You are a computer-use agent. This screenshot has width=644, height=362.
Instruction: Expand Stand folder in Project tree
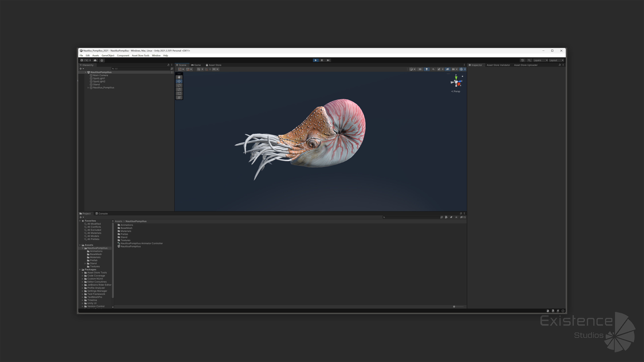[x=85, y=264]
